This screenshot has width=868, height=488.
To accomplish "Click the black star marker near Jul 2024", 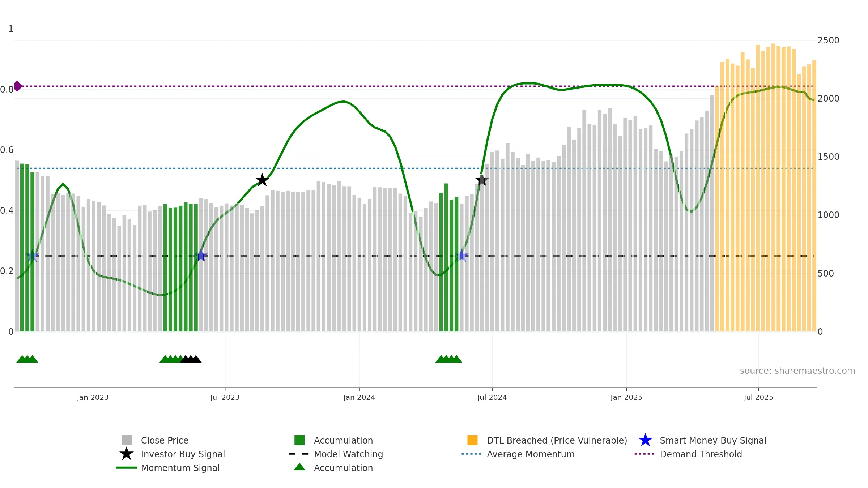I will coord(482,180).
